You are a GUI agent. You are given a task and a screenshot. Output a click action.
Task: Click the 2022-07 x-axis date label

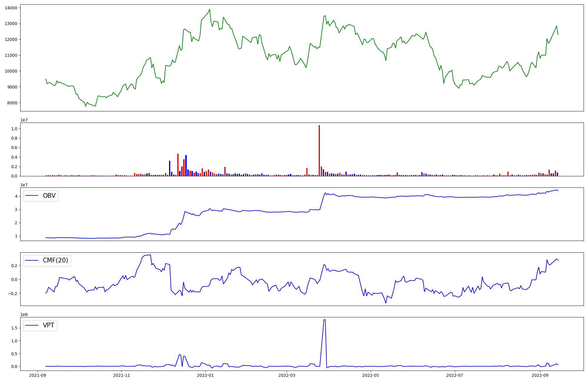(x=455, y=375)
